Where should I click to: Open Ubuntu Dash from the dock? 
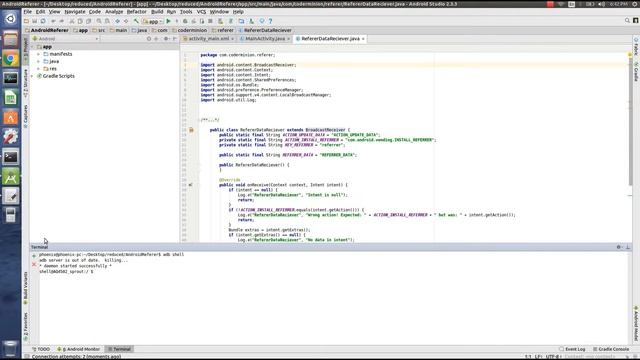11,19
